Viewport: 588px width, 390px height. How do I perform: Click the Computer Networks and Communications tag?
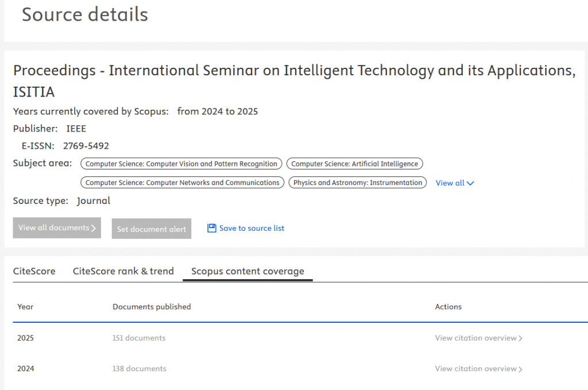coord(182,183)
